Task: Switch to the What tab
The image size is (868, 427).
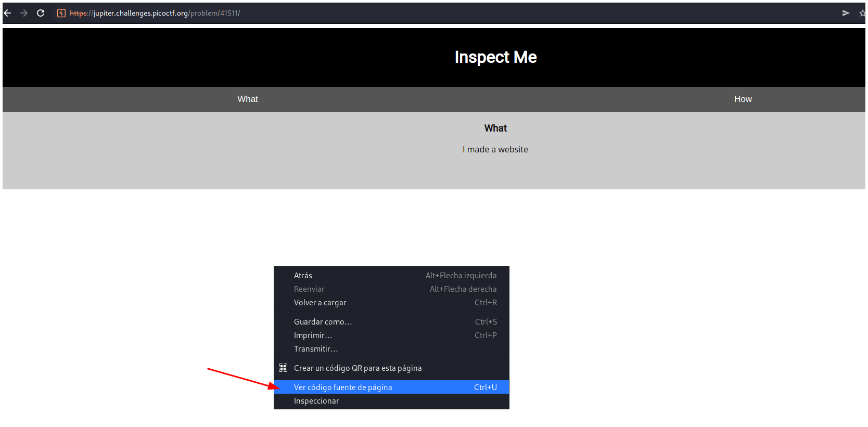Action: 248,99
